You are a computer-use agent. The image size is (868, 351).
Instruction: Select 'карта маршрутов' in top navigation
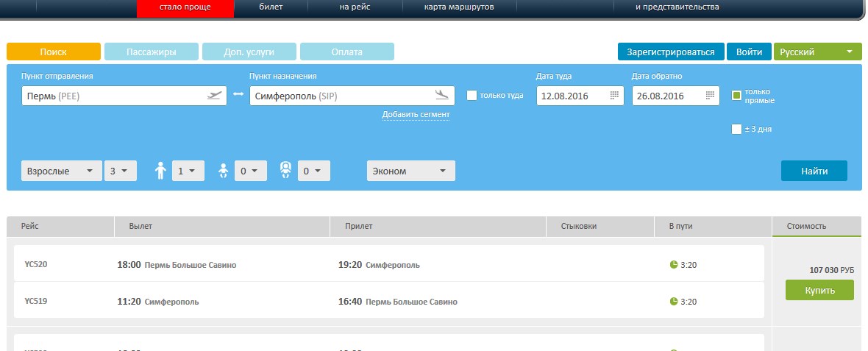pyautogui.click(x=459, y=7)
